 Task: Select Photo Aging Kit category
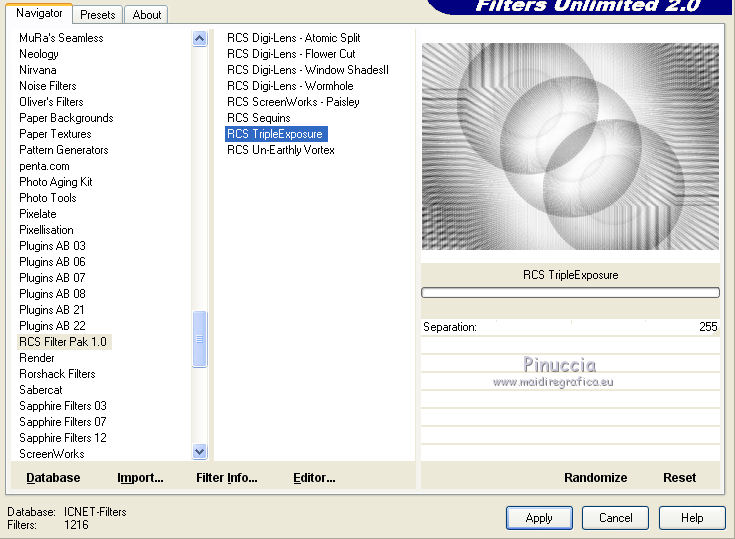56,182
